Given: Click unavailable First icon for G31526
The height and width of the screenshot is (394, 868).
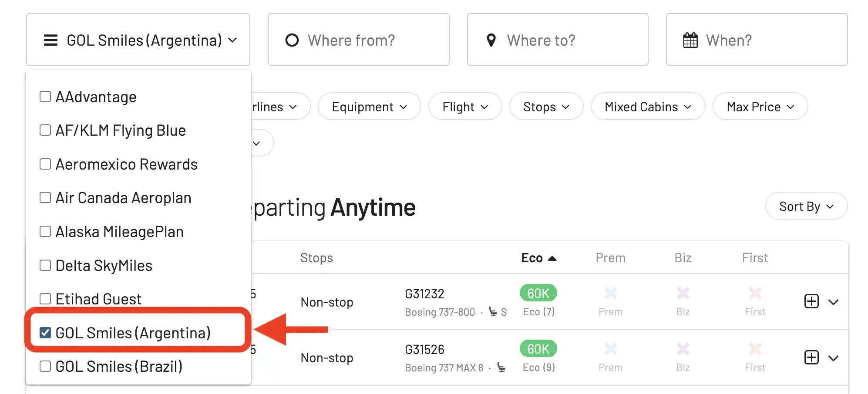Looking at the screenshot, I should (755, 349).
